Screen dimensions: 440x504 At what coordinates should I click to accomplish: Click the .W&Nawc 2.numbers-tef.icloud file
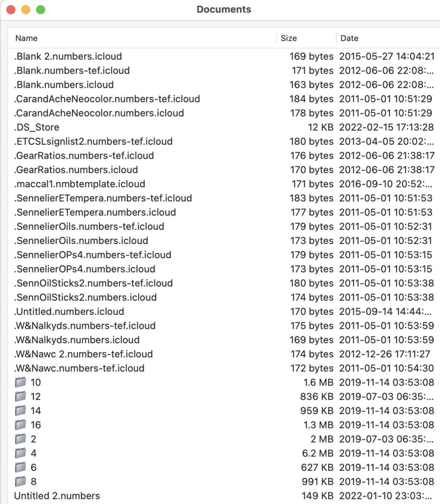tap(84, 354)
